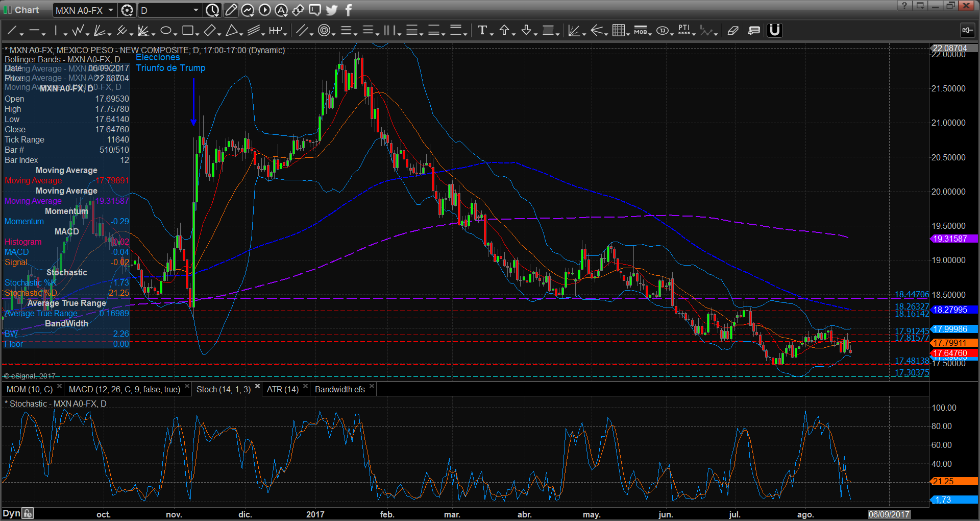Click the 18.27995 blue price label
Viewport: 980px width, 521px height.
click(954, 310)
